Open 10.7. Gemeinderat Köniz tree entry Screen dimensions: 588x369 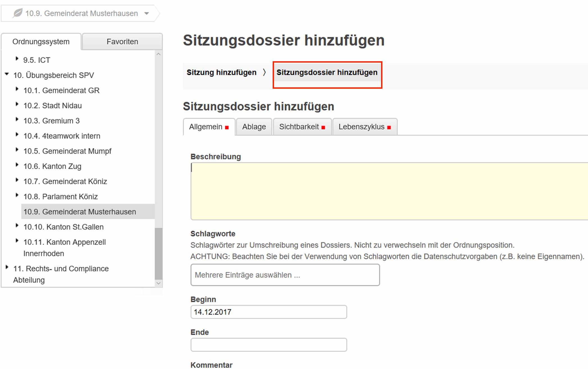click(65, 181)
